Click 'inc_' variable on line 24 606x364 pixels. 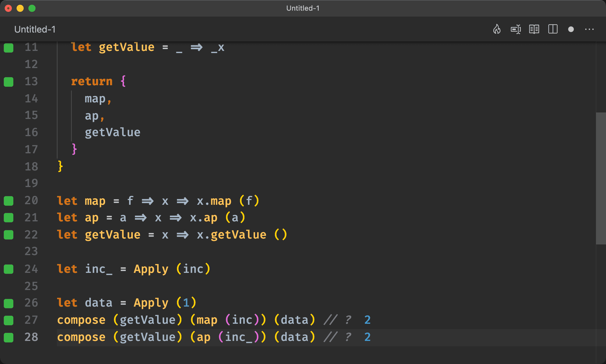click(x=99, y=269)
